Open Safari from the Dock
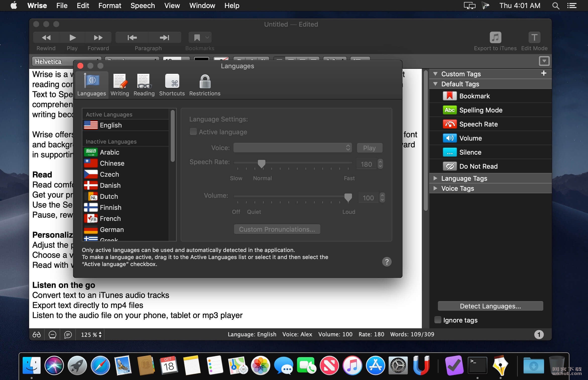 pyautogui.click(x=100, y=365)
